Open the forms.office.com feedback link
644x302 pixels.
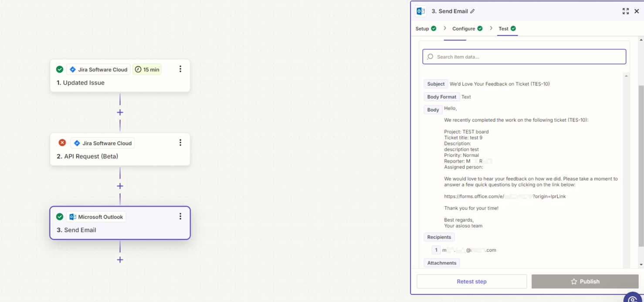pyautogui.click(x=505, y=197)
